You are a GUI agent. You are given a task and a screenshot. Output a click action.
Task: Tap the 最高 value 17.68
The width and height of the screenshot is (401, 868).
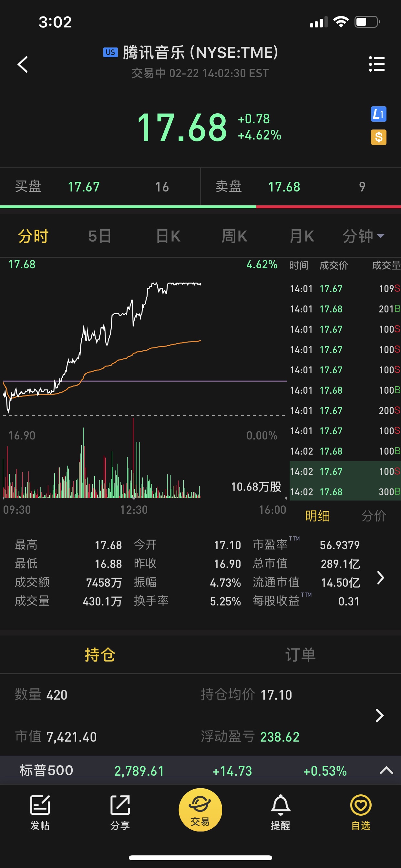(108, 545)
